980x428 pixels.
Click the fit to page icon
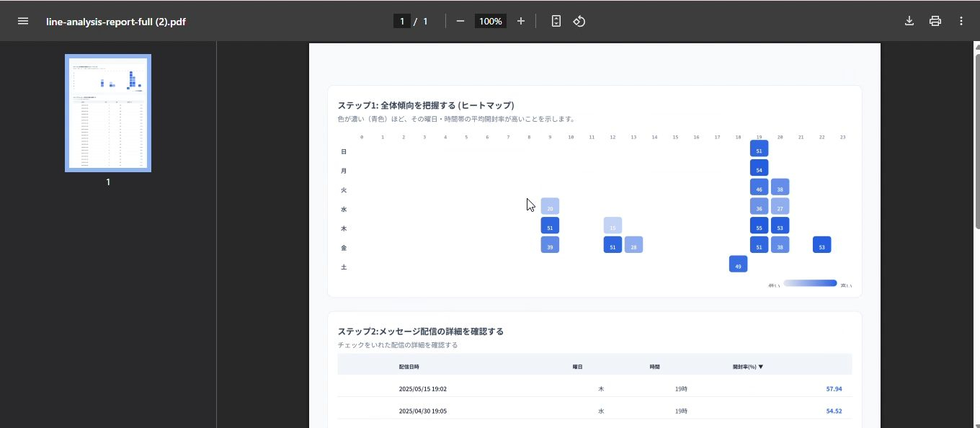click(556, 21)
